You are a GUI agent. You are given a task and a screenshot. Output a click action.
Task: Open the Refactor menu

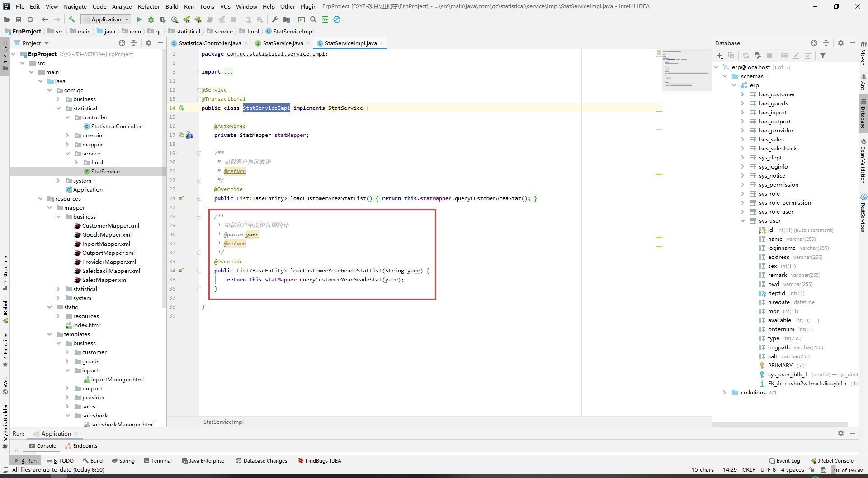[x=149, y=6]
